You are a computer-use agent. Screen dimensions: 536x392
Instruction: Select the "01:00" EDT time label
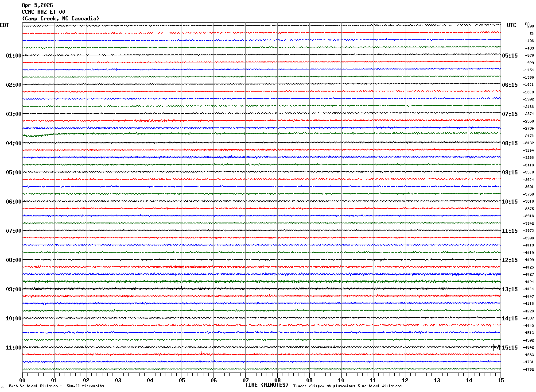[x=14, y=56]
